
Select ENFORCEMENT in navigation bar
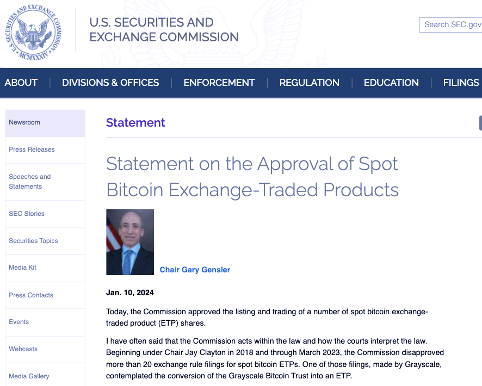[x=219, y=83]
